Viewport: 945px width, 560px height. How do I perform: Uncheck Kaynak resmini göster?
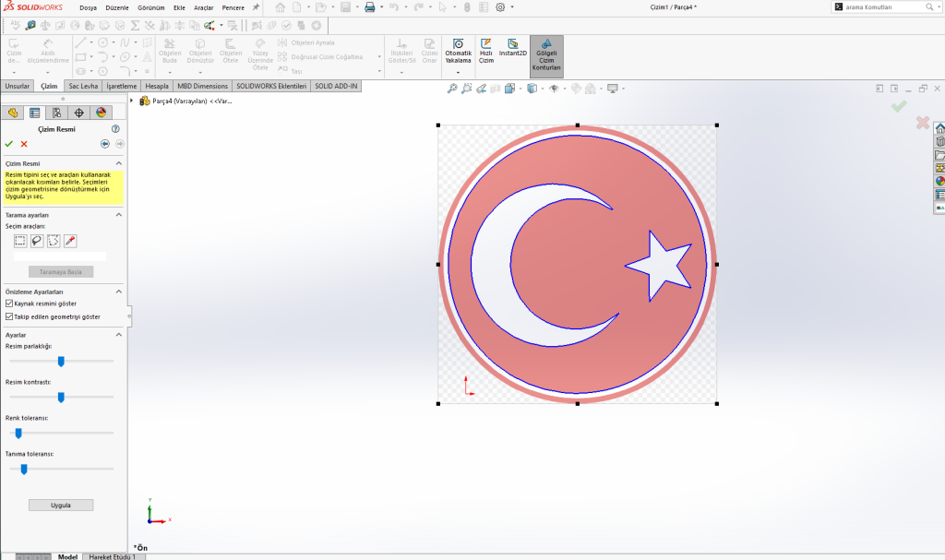(x=9, y=304)
